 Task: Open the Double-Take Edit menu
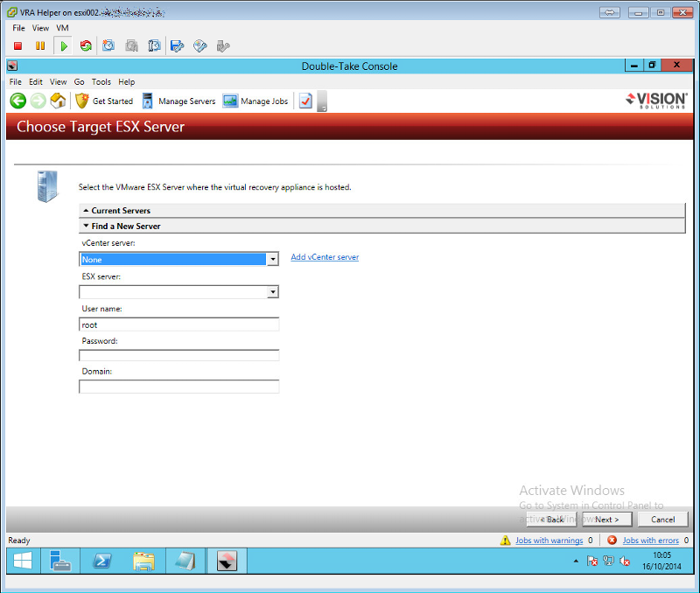pos(36,81)
